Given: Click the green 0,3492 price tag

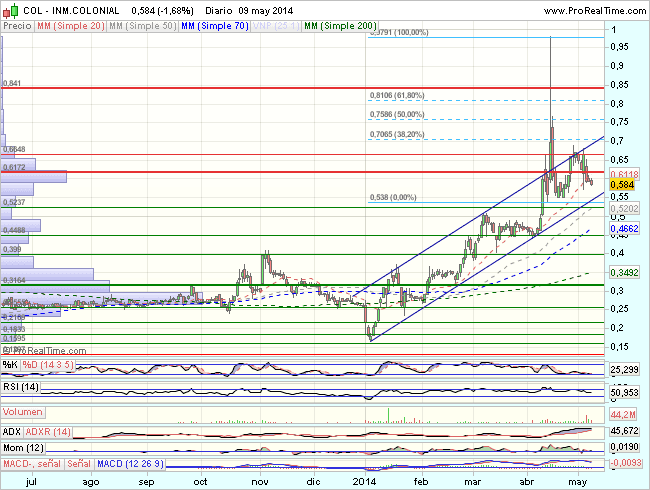Looking at the screenshot, I should click(x=626, y=272).
